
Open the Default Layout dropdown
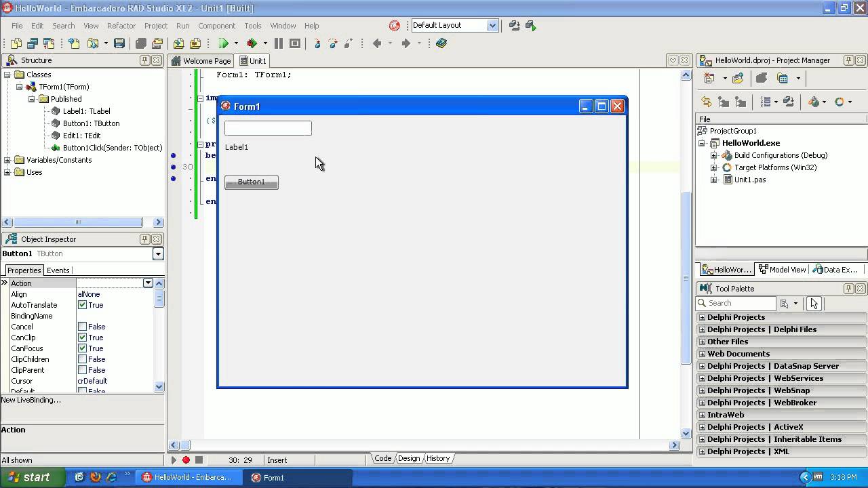pos(491,25)
